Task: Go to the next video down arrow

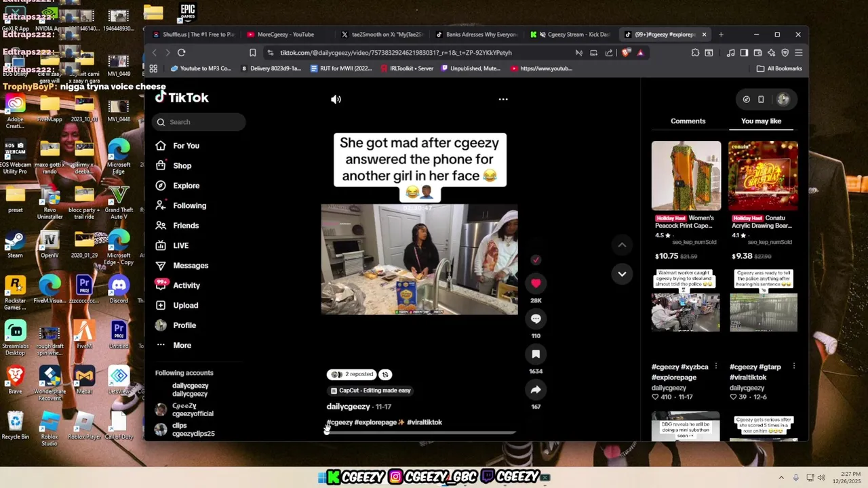Action: [x=622, y=274]
